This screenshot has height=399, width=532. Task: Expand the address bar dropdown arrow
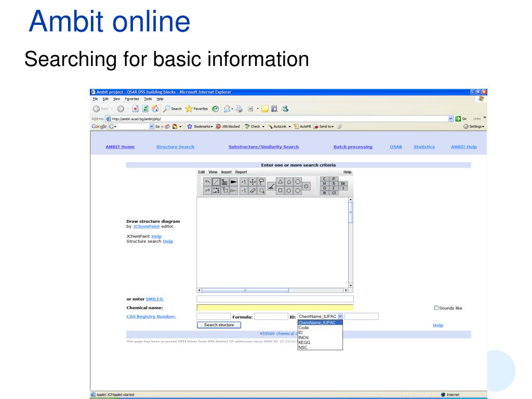450,118
